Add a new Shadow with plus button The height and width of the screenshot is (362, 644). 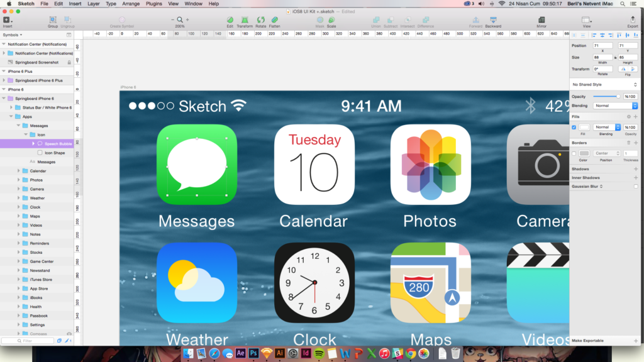click(x=636, y=169)
